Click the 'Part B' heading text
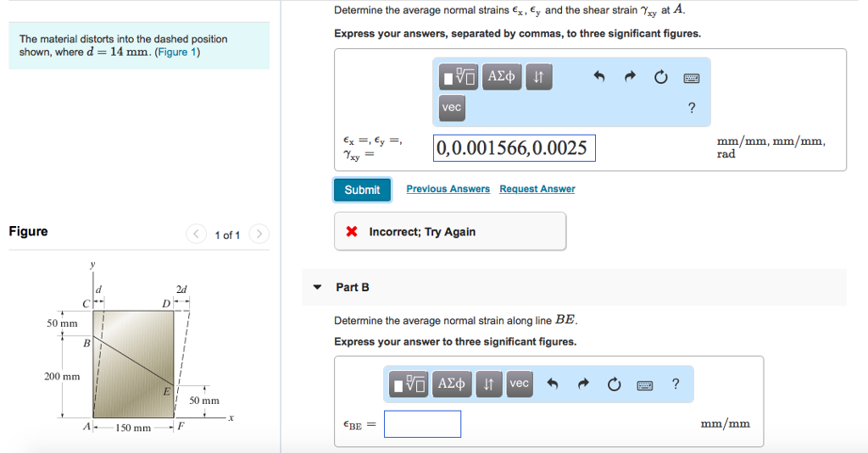 pos(352,287)
